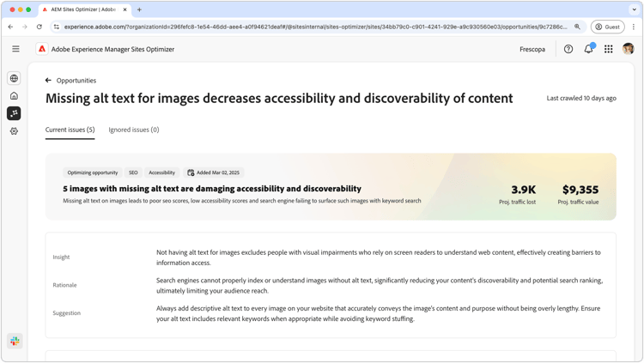The image size is (644, 363).
Task: Select the opportunities icon in sidebar
Action: [x=14, y=113]
